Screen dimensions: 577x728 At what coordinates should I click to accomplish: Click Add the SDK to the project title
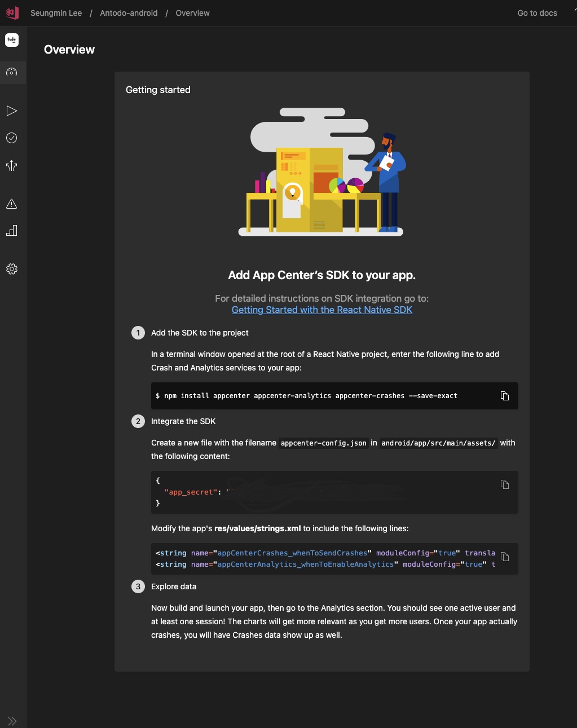click(200, 333)
